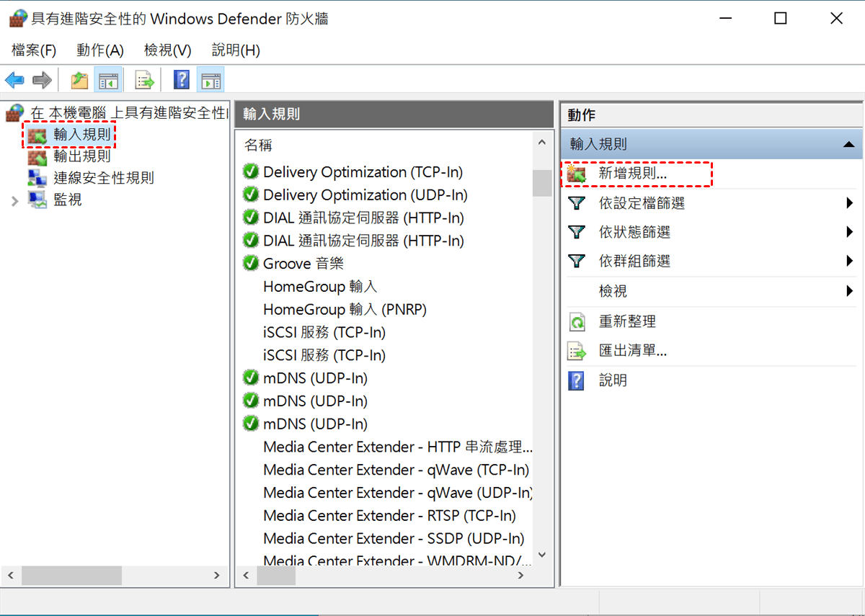The image size is (865, 616).
Task: Click rules list horizontal scroll right arrow
Action: pos(522,576)
